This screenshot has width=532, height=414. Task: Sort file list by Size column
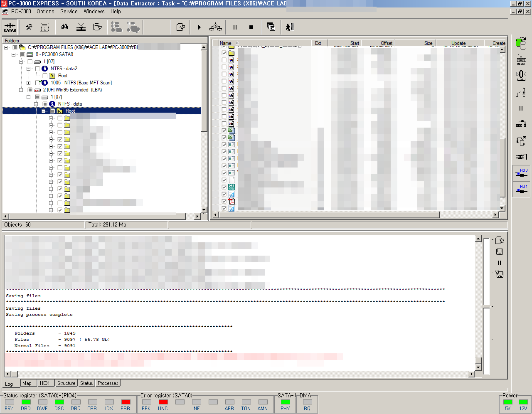click(414, 43)
